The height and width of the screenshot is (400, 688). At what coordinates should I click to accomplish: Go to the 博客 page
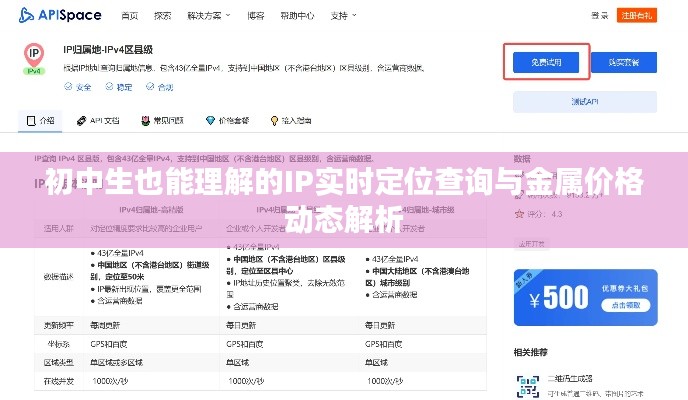click(x=255, y=16)
